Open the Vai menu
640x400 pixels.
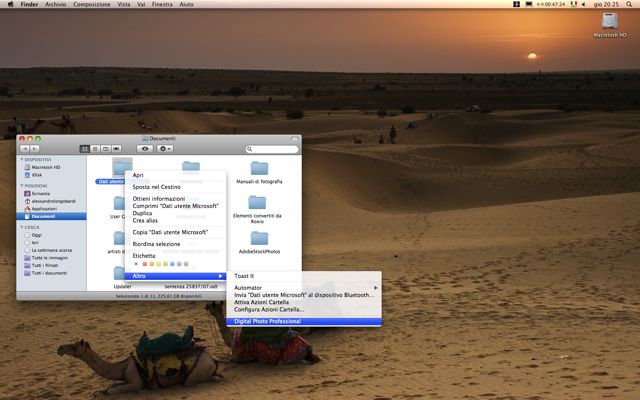coord(141,4)
